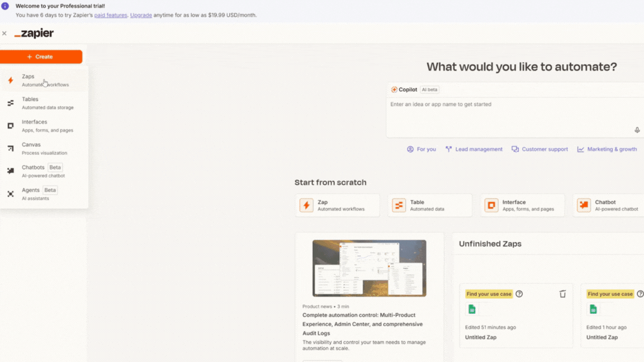Choose the Customer support suggestion chip
This screenshot has width=644, height=362.
[x=539, y=149]
